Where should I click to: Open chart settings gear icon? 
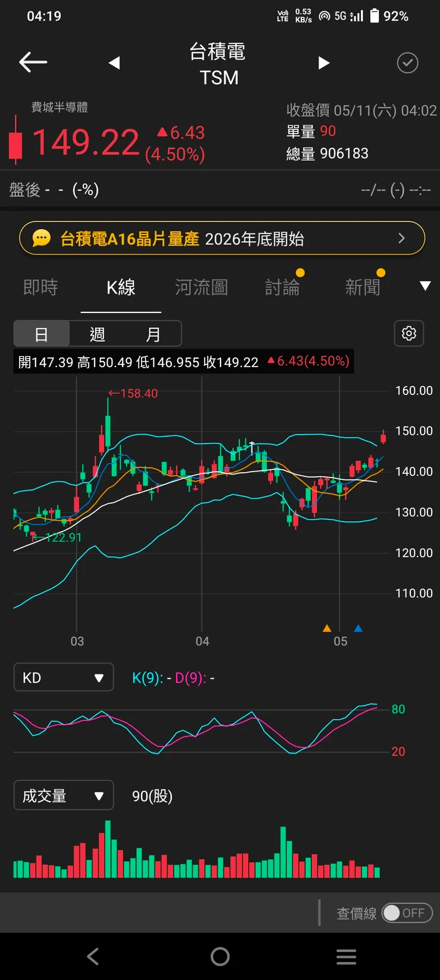409,333
